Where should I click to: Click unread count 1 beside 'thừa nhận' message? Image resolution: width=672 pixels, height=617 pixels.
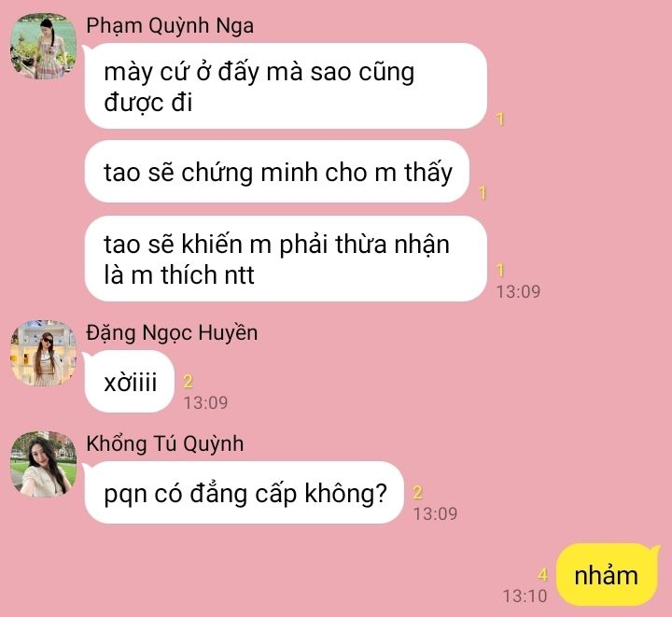click(500, 271)
